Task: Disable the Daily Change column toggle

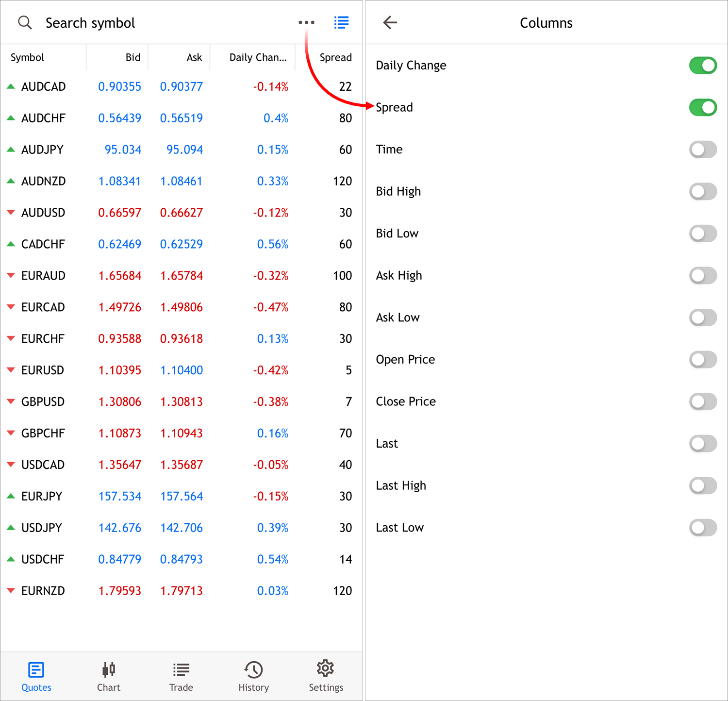Action: coord(703,65)
